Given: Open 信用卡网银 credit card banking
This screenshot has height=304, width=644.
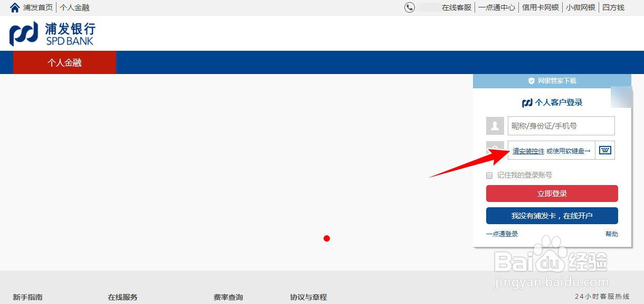Looking at the screenshot, I should click(x=541, y=7).
